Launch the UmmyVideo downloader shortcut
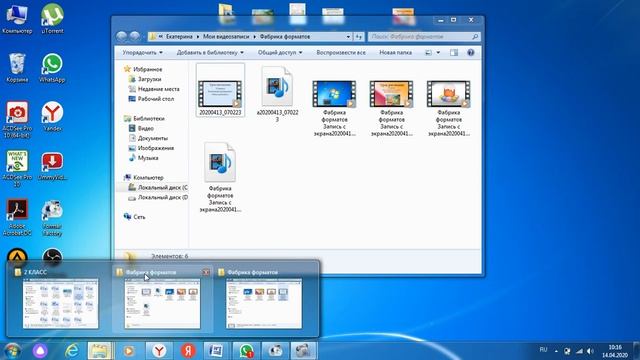Viewport: 640px width, 360px height. coord(52,166)
